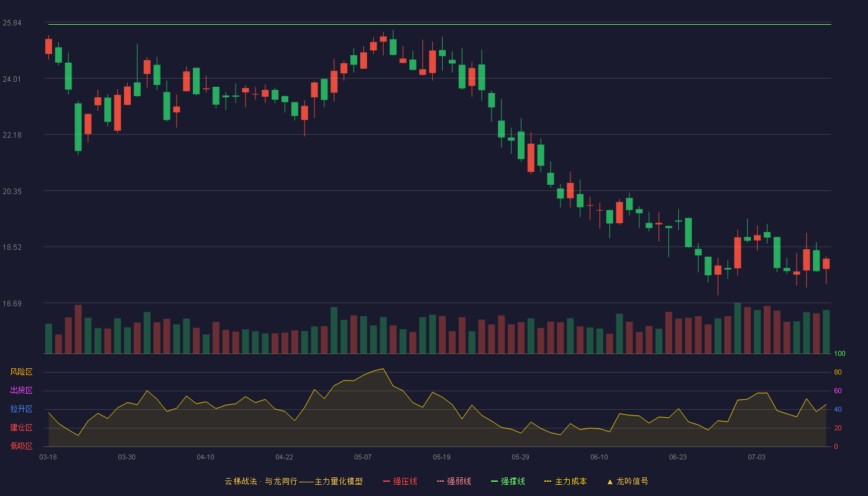The width and height of the screenshot is (868, 496).
Task: Toggle the 强弱线 legend label
Action: point(459,481)
